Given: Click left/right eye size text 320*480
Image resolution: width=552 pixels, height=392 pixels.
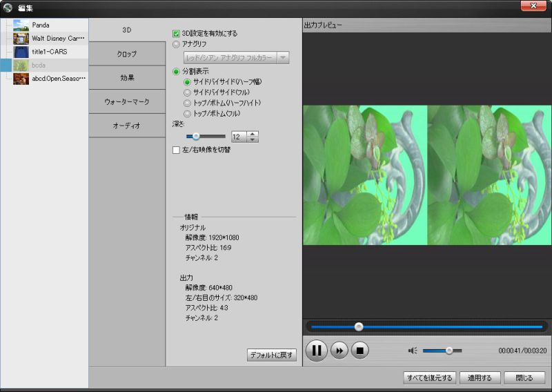Looking at the screenshot, I should coord(246,298).
